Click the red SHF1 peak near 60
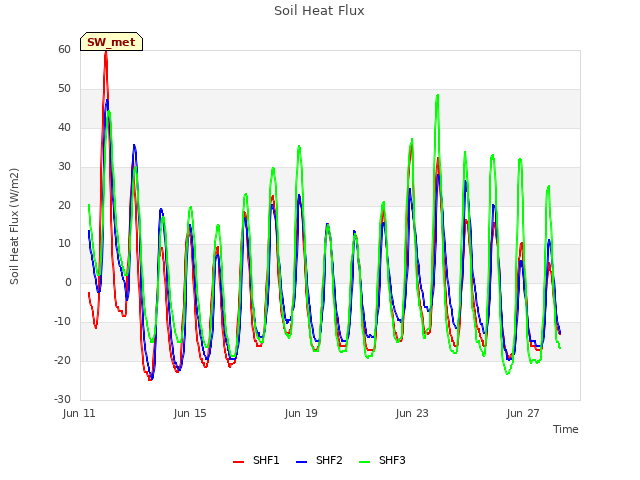Image resolution: width=640 pixels, height=480 pixels. 106,52
